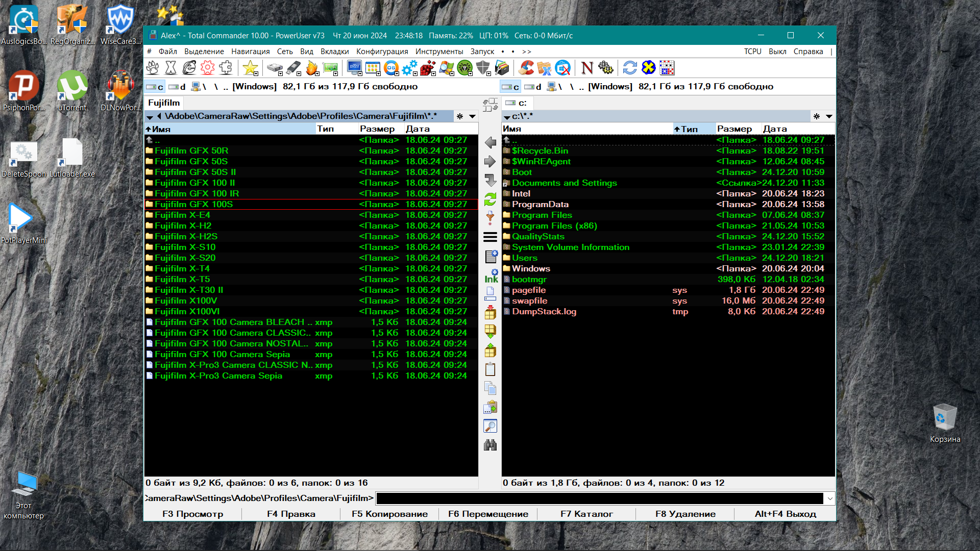Open the Выделение menu

(x=204, y=52)
